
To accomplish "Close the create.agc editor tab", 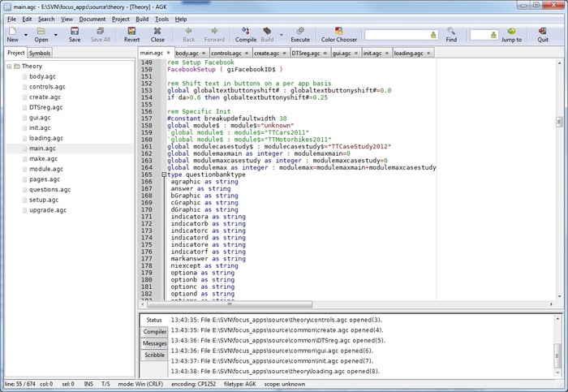I will [284, 54].
